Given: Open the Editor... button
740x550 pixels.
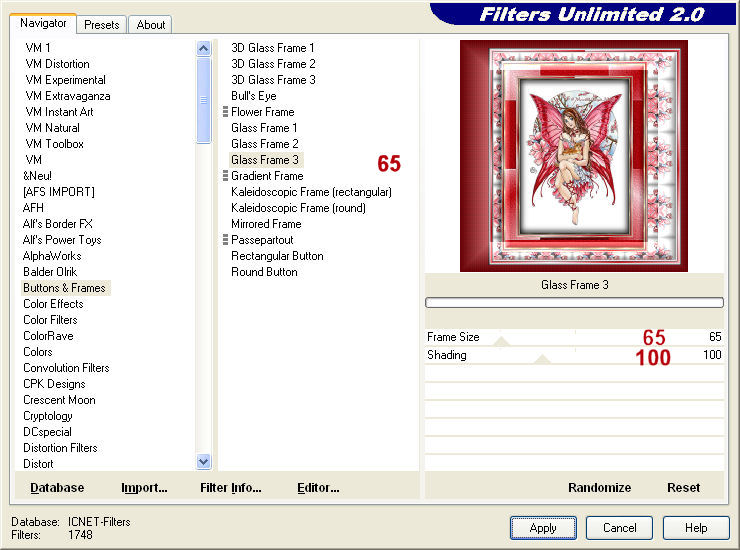Looking at the screenshot, I should 318,488.
